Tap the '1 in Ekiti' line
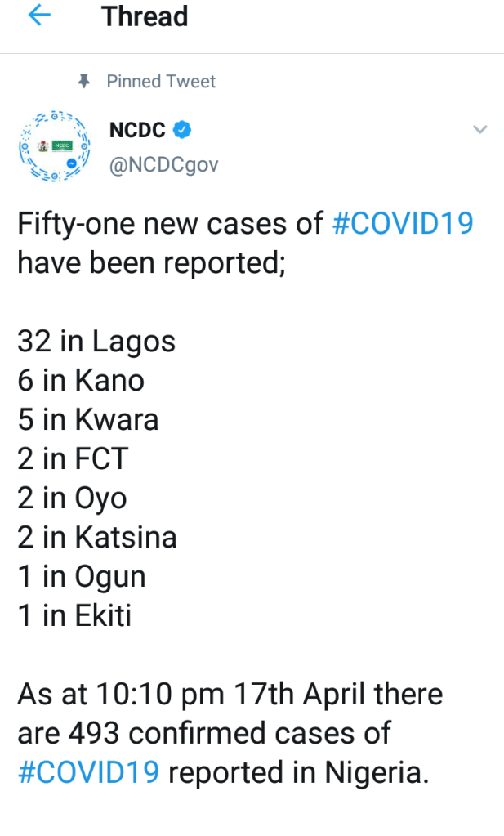This screenshot has height=836, width=504. tap(74, 616)
